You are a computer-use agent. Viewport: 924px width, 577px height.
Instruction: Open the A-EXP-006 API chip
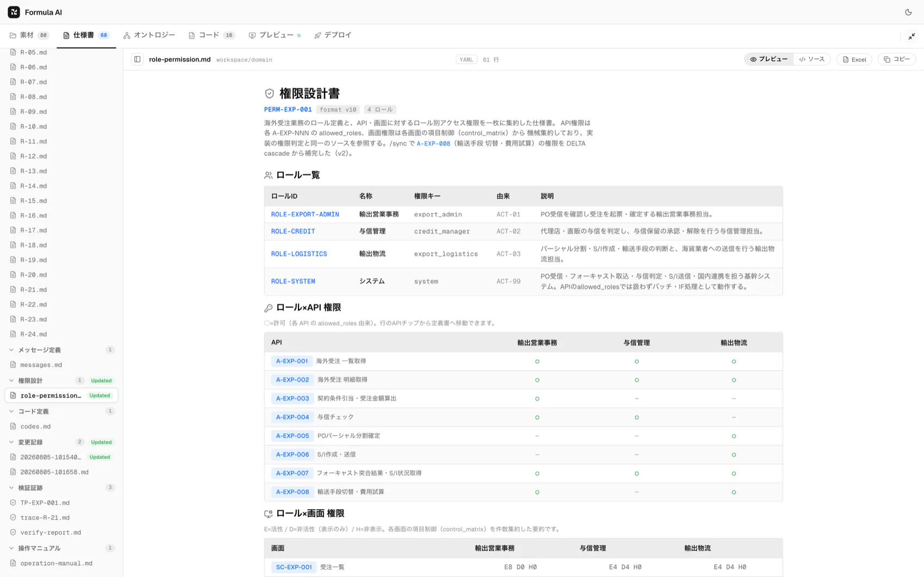[292, 455]
